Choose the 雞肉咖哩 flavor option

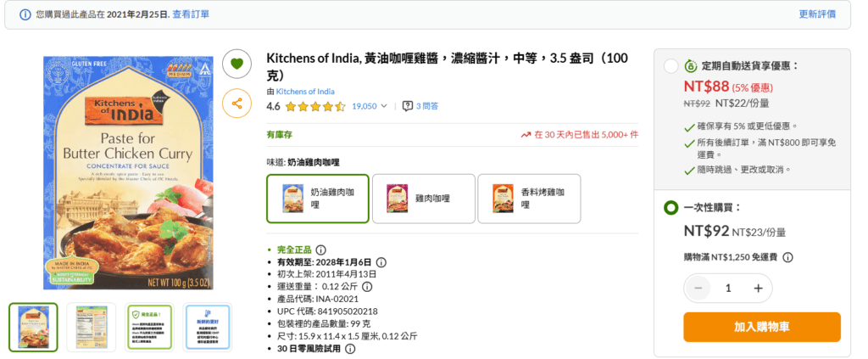(423, 199)
